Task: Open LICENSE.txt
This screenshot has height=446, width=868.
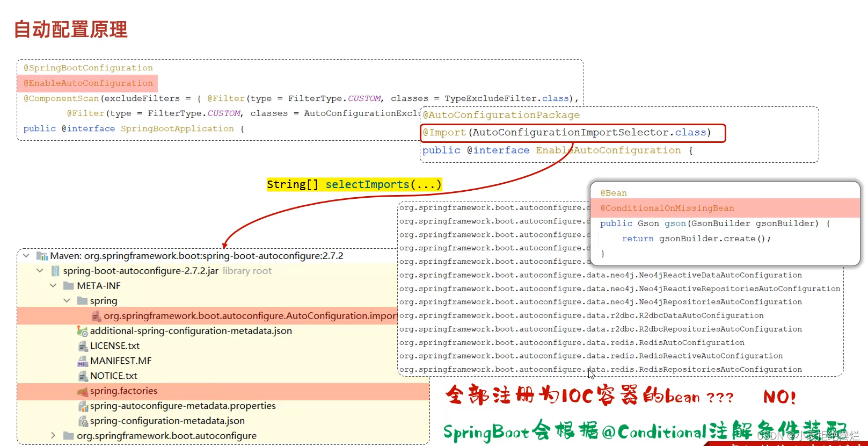Action: tap(115, 346)
